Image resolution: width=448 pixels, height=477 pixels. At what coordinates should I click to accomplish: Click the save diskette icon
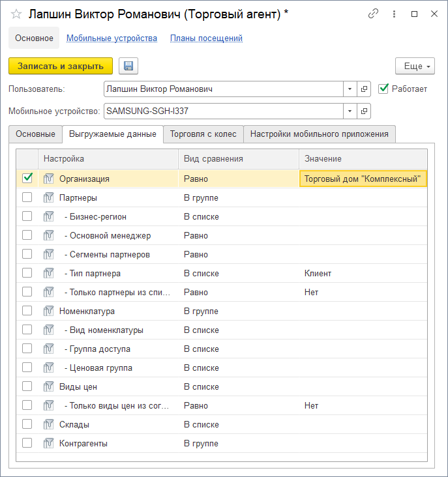tap(128, 66)
